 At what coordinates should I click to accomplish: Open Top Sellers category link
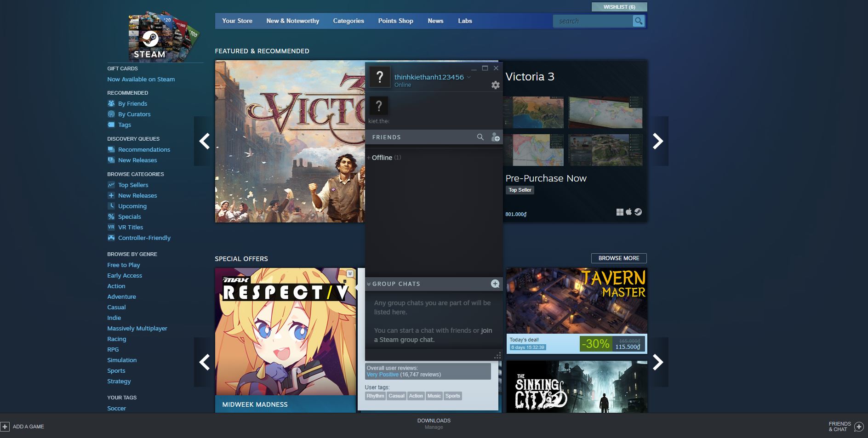tap(133, 185)
